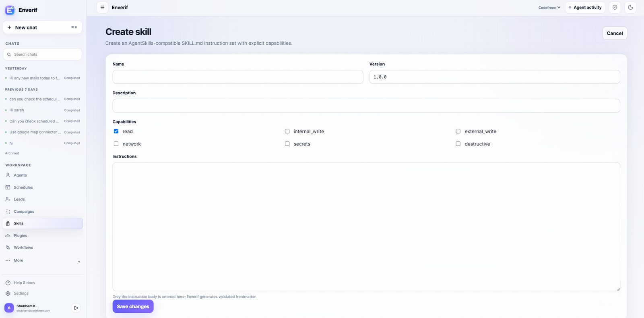Click the Plugins icon in sidebar
The image size is (644, 318).
tap(8, 236)
